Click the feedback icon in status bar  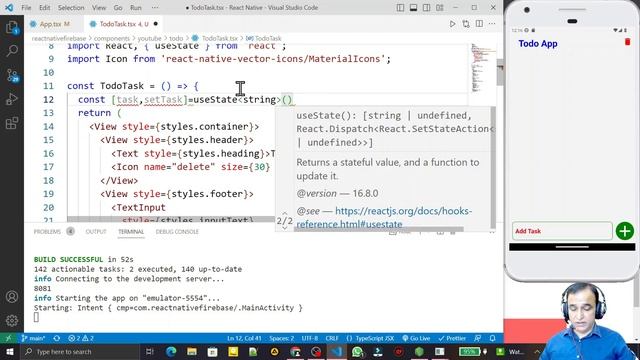coord(478,338)
